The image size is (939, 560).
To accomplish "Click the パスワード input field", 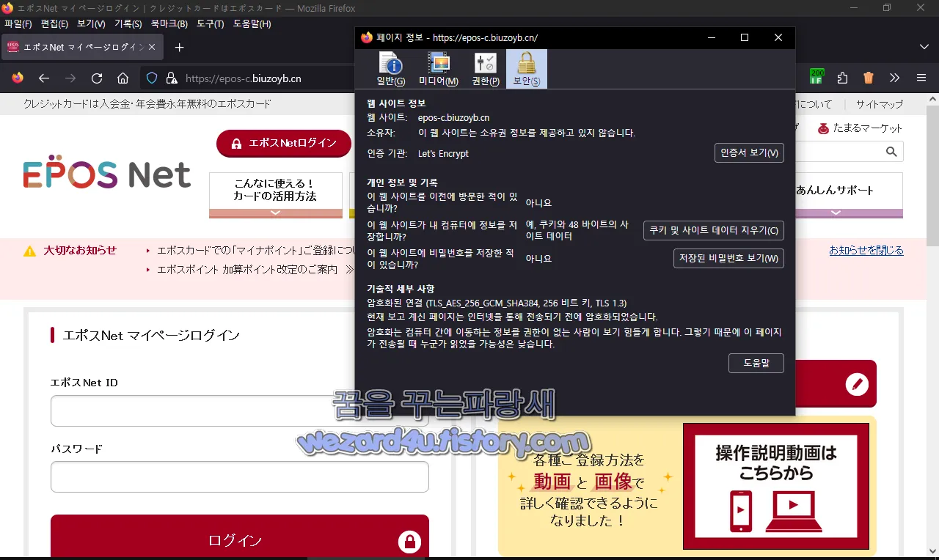I will point(239,476).
